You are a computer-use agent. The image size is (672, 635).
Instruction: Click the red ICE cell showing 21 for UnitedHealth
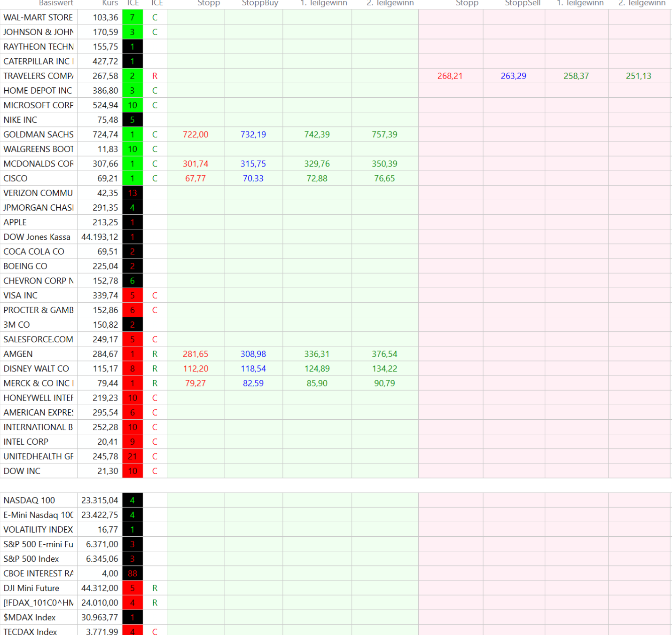point(133,456)
